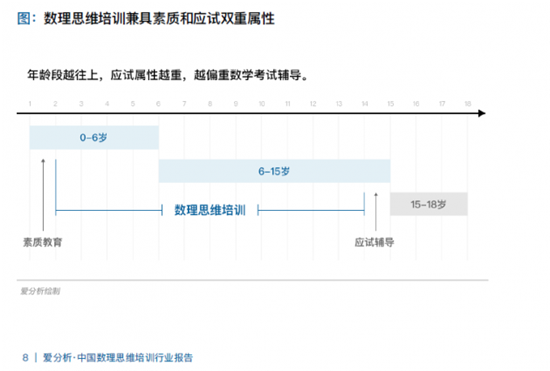
Task: Select age tick 18 on the timeline
Action: (x=468, y=104)
